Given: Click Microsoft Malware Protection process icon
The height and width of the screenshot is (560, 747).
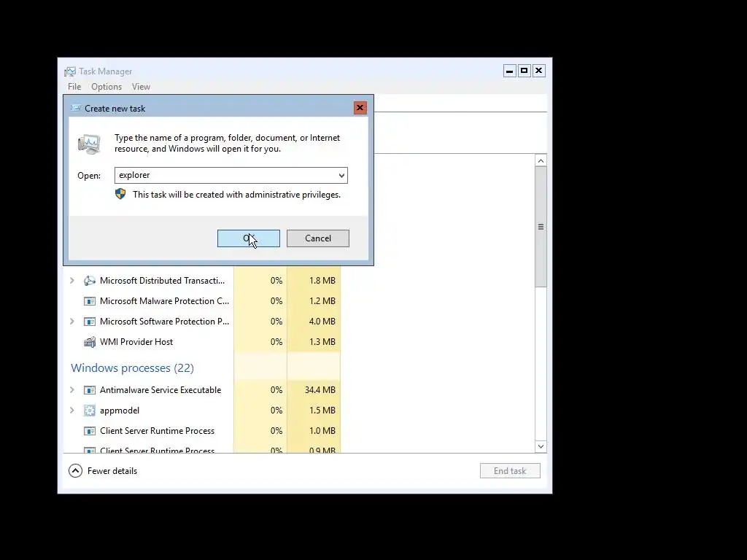Looking at the screenshot, I should click(90, 301).
